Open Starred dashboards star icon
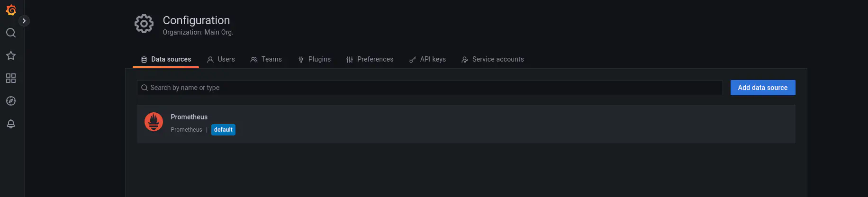 11,55
